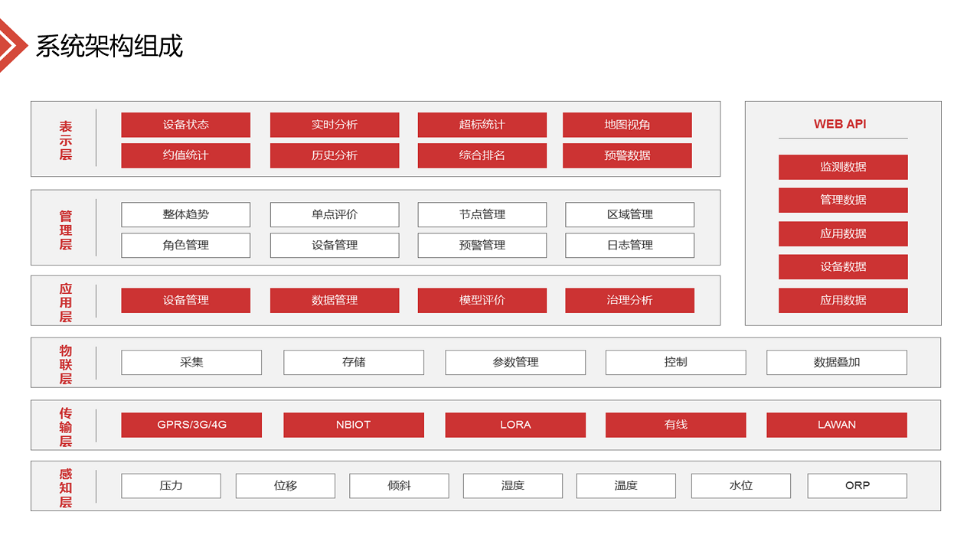Screen dimensions: 980x551
Task: Select the ORP box
Action: click(857, 485)
